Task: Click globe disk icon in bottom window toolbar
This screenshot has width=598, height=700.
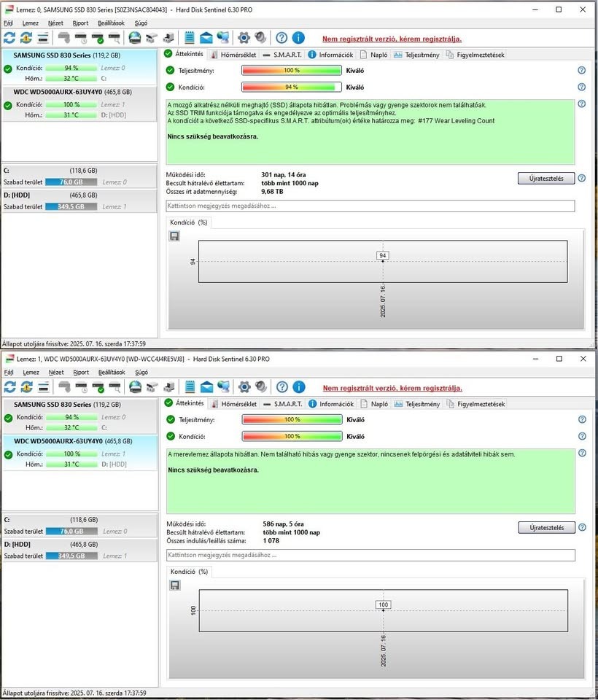Action: (x=135, y=387)
